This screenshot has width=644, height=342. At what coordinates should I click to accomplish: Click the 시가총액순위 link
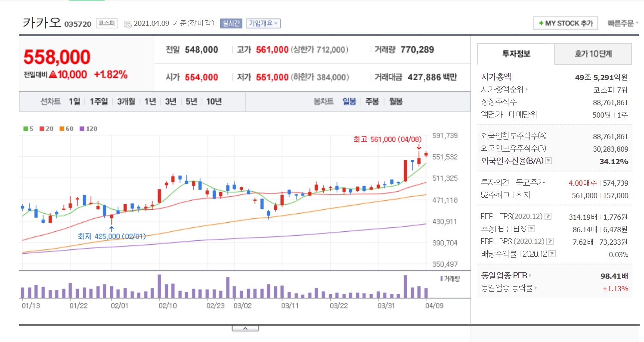(x=502, y=90)
